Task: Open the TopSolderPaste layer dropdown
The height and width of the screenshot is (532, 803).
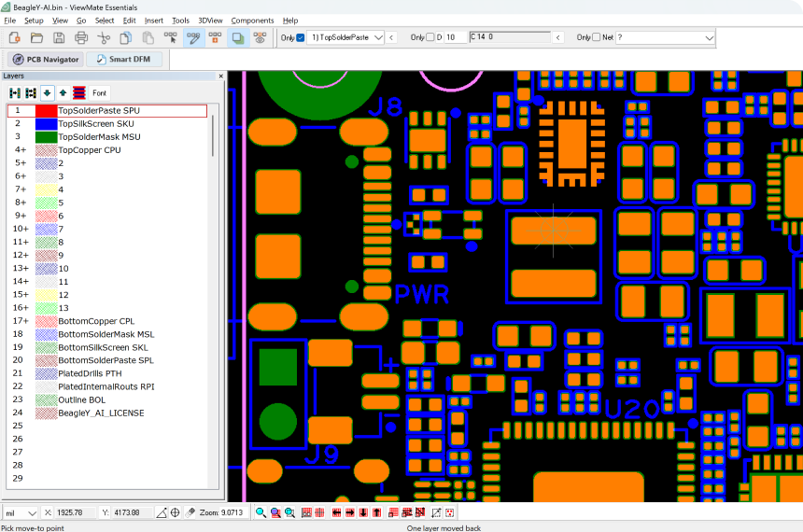Action: pos(345,37)
